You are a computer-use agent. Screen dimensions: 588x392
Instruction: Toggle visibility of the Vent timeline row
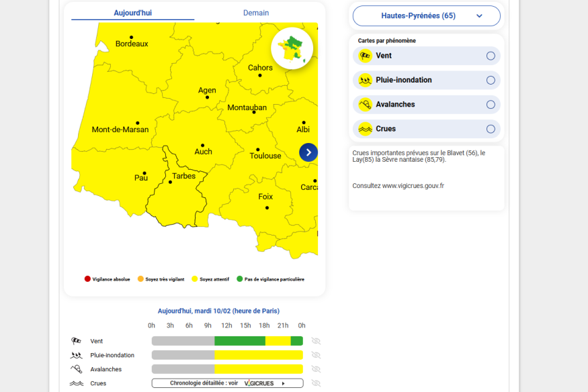pos(315,341)
